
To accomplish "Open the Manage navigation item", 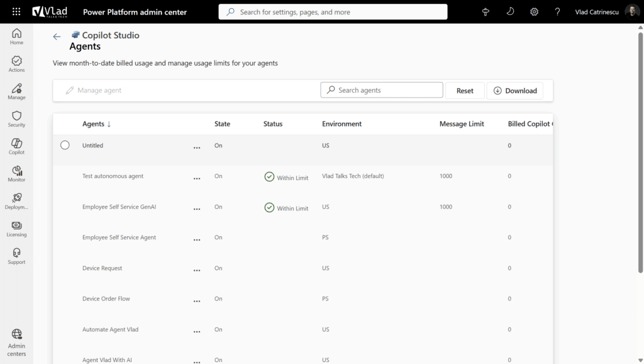I will click(x=16, y=91).
